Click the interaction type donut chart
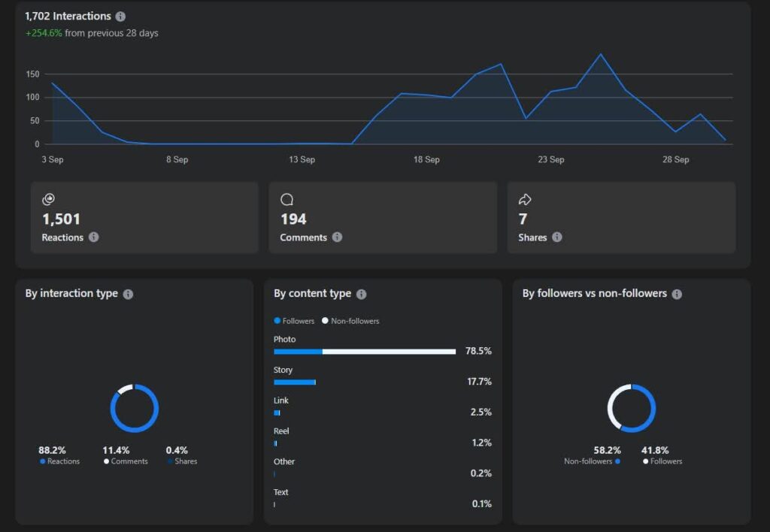Viewport: 770px width, 532px height. pos(135,409)
